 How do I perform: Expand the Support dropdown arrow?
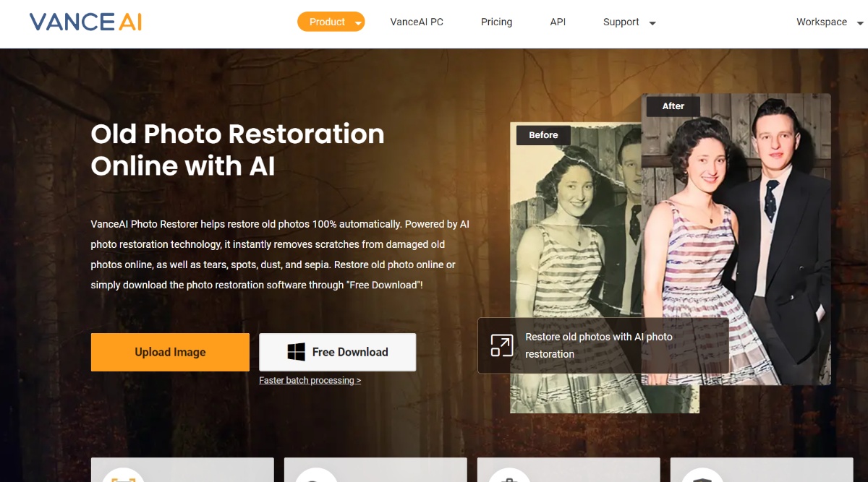tap(652, 23)
